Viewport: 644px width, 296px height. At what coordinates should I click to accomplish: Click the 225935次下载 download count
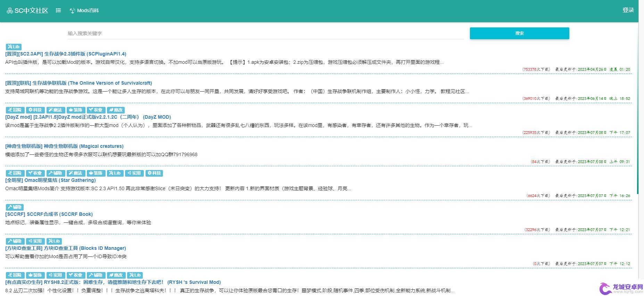(536, 133)
